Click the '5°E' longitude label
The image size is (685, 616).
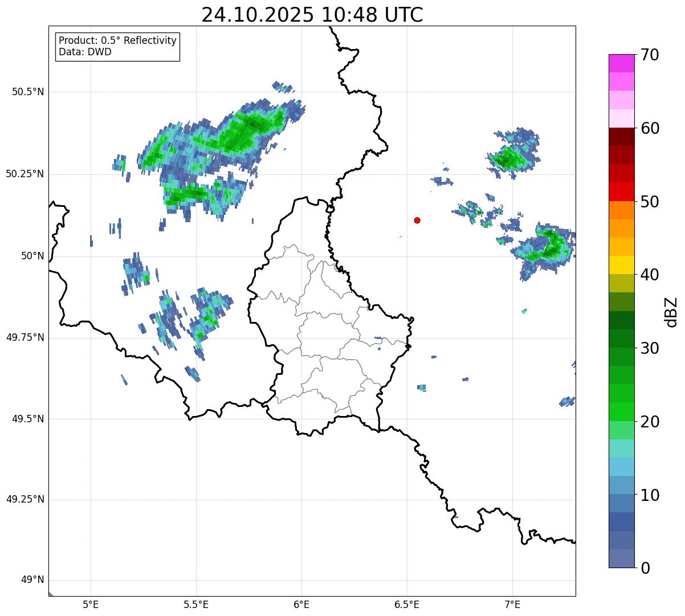[x=91, y=604]
